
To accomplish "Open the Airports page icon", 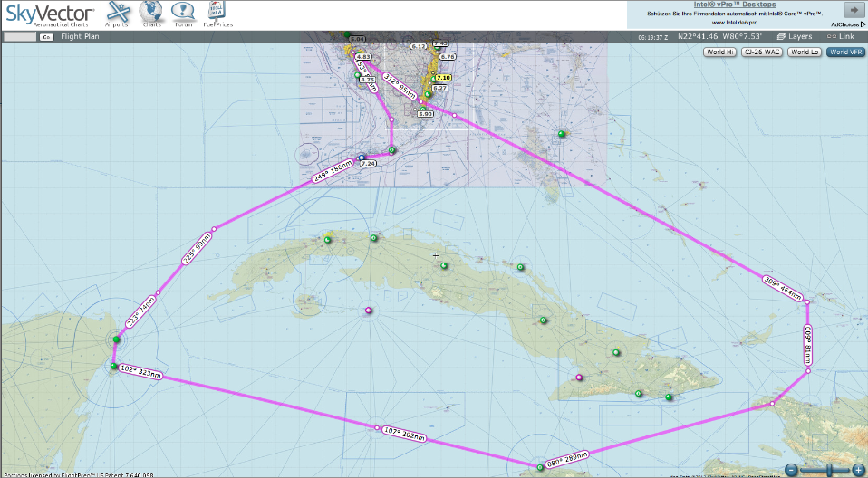I will (x=117, y=14).
